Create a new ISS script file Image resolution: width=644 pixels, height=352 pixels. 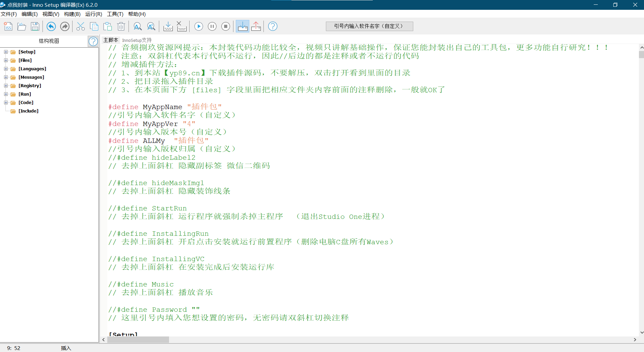(x=8, y=26)
